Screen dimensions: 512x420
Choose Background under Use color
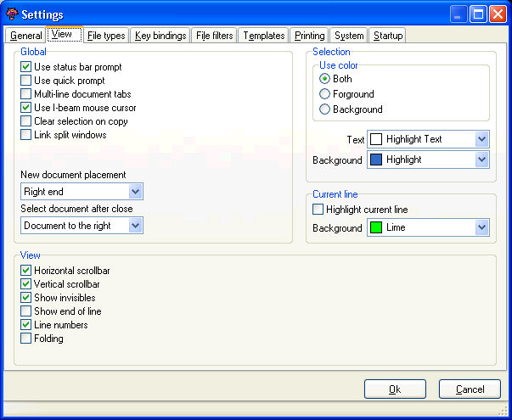tap(325, 109)
